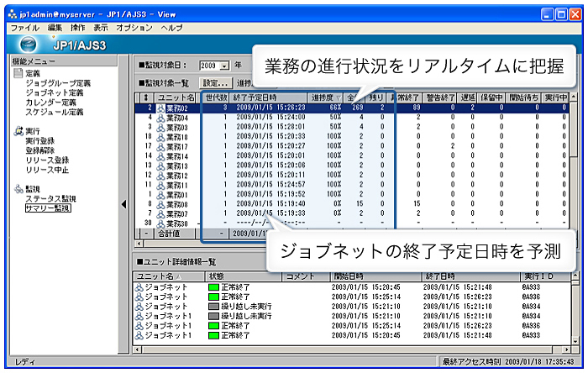Click the 定義 document icon in menu
Viewport: 588px width, 373px height.
(x=18, y=74)
